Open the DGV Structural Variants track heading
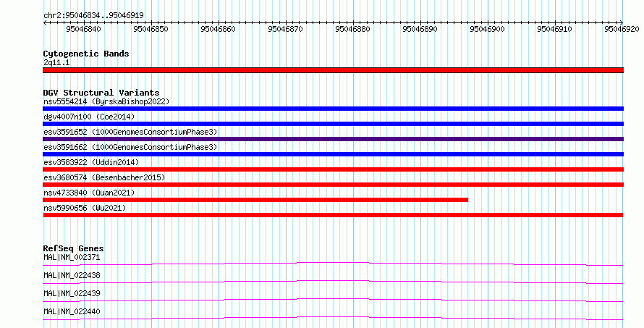 click(101, 93)
